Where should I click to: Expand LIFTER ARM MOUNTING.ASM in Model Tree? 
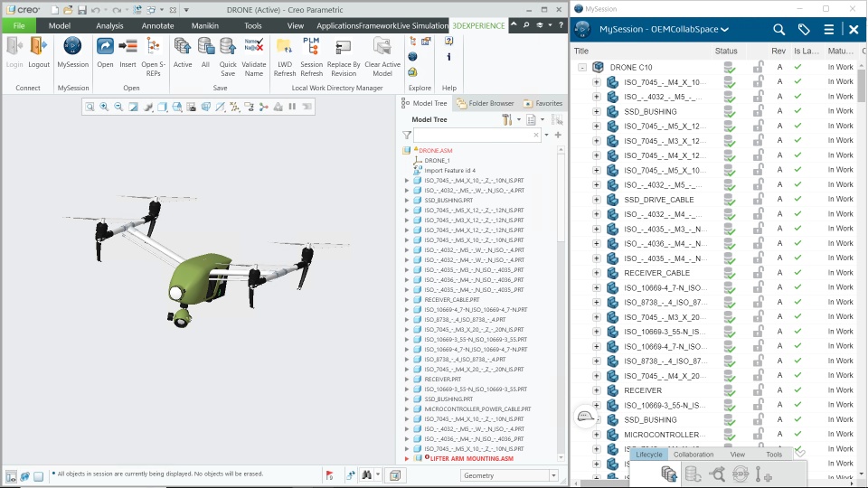click(407, 459)
